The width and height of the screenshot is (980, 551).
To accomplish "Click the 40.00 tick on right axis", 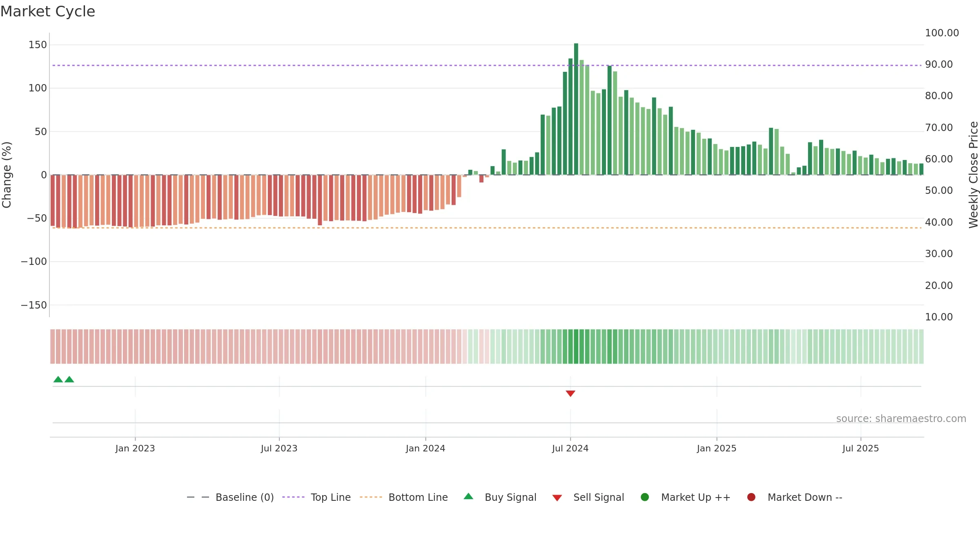I will tap(939, 222).
